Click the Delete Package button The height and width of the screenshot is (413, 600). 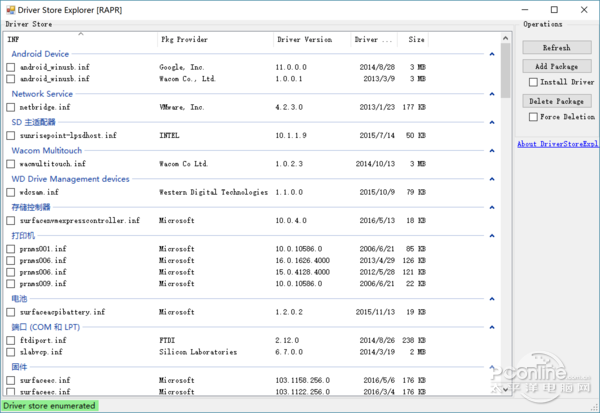557,101
